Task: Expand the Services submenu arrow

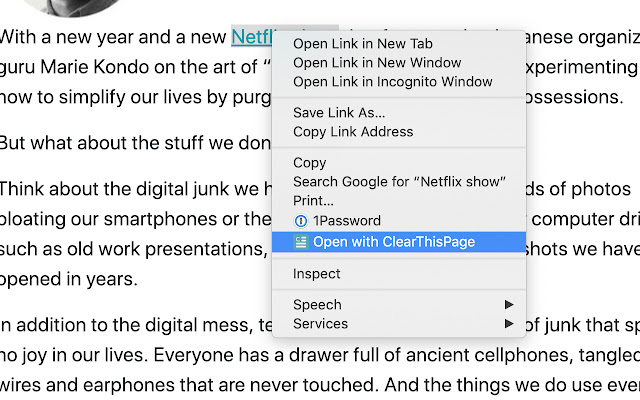Action: [509, 324]
